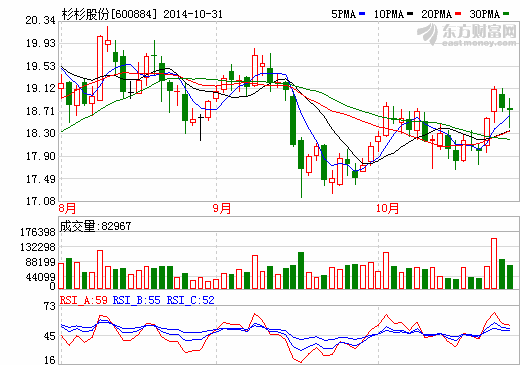Viewport: 520px width, 365px height.
Task: Click the 20PMA red legend marker
Action: click(458, 14)
